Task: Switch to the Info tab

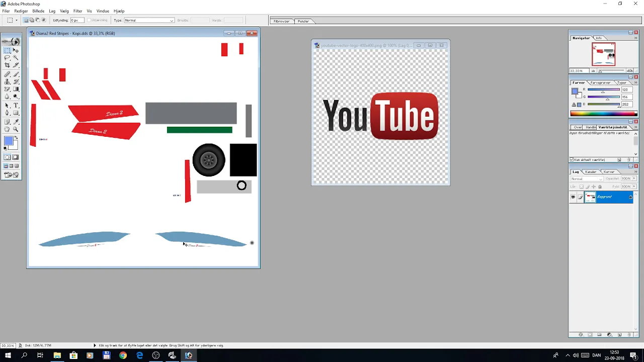Action: (x=599, y=38)
